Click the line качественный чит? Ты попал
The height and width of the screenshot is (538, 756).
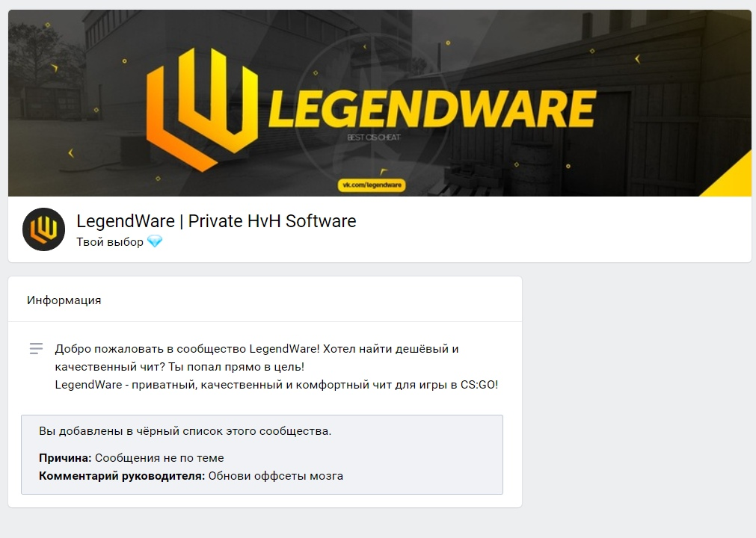coord(179,367)
